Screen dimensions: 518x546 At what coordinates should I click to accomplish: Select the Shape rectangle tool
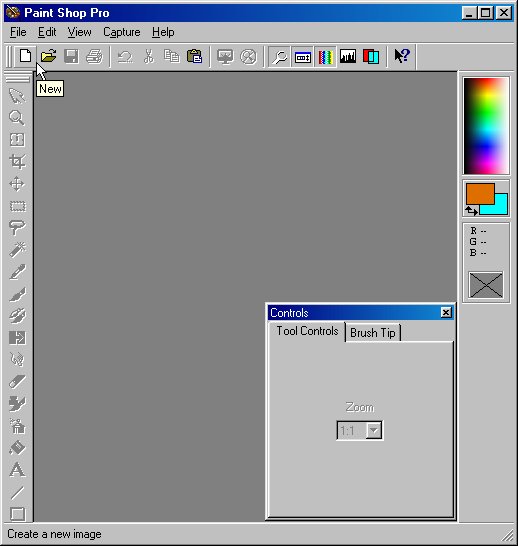coord(17,514)
